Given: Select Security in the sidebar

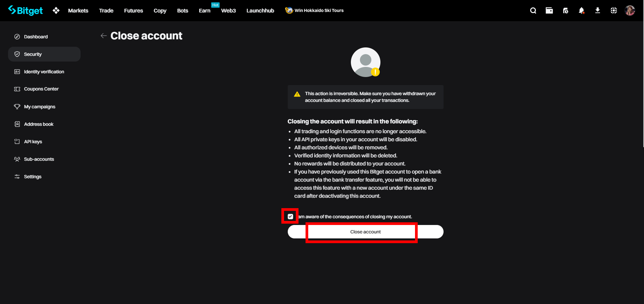Looking at the screenshot, I should pos(44,54).
